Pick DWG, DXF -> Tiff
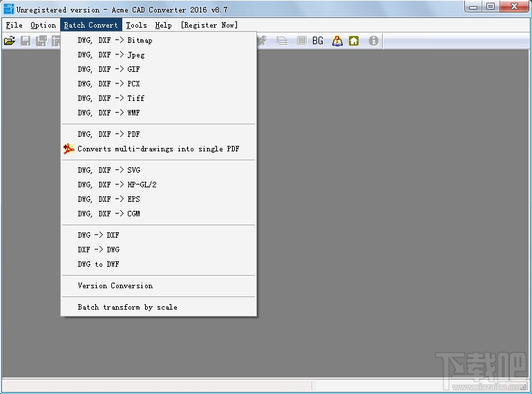The width and height of the screenshot is (532, 394). pyautogui.click(x=158, y=98)
